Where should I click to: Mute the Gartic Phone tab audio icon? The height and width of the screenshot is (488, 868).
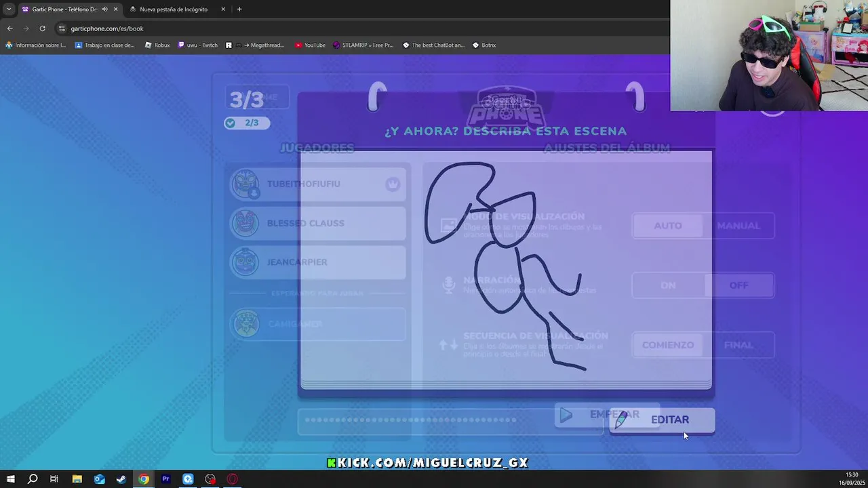click(104, 9)
